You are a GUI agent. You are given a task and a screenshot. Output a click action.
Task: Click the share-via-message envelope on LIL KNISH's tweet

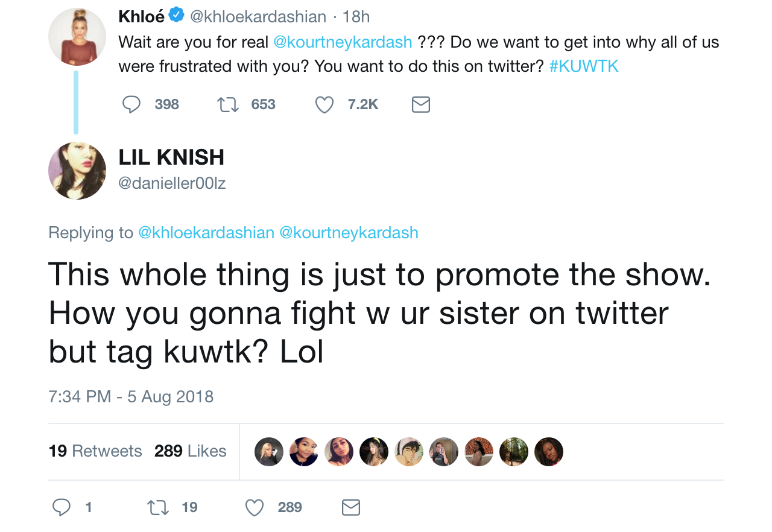coord(350,507)
